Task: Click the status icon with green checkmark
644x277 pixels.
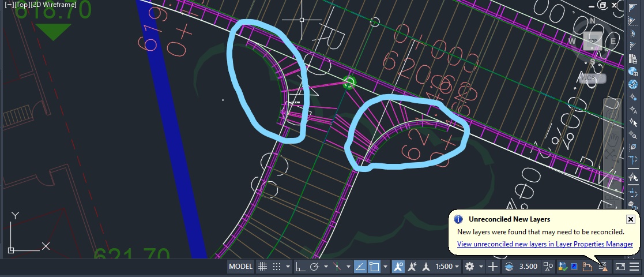Action: [562, 267]
